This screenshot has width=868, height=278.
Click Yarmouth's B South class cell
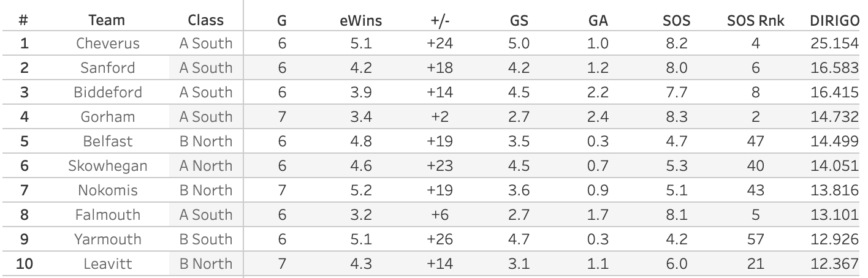tap(205, 239)
